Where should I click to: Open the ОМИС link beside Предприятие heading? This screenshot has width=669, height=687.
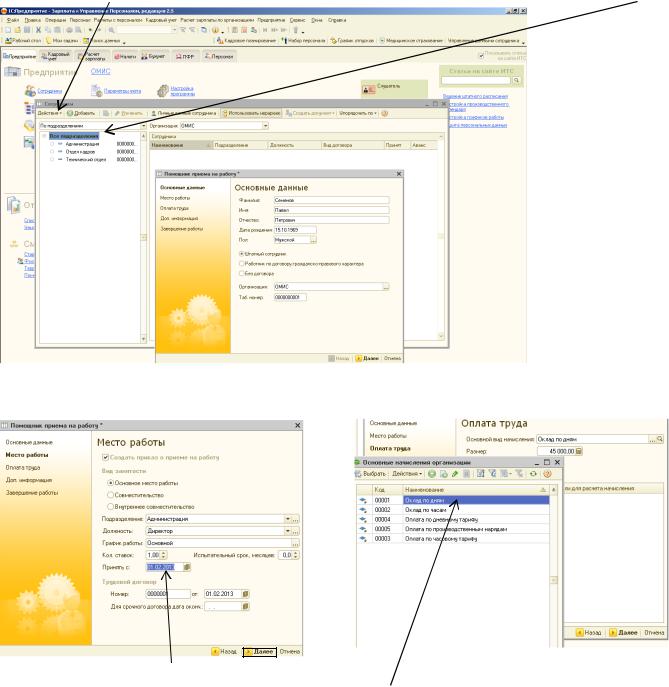[x=100, y=71]
